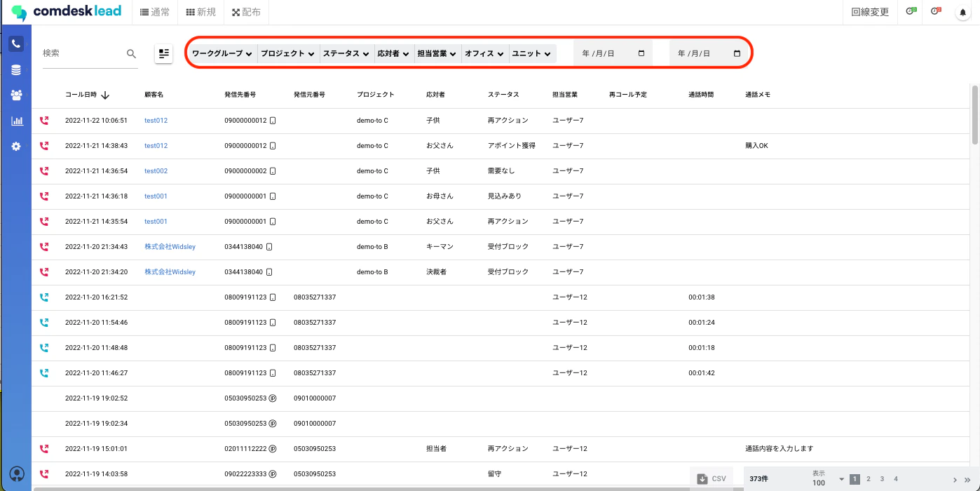The image size is (980, 491).
Task: Open the settings gear in sidebar
Action: click(x=16, y=147)
